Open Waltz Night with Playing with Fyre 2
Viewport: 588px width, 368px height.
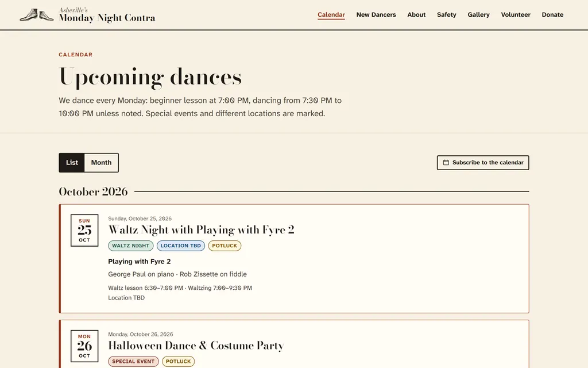[201, 230]
